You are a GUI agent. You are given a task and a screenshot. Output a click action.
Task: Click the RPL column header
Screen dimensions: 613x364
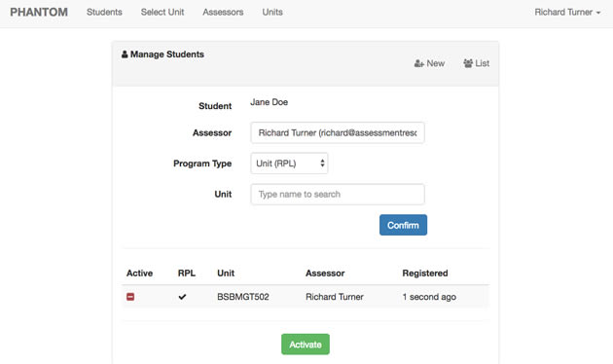[187, 273]
